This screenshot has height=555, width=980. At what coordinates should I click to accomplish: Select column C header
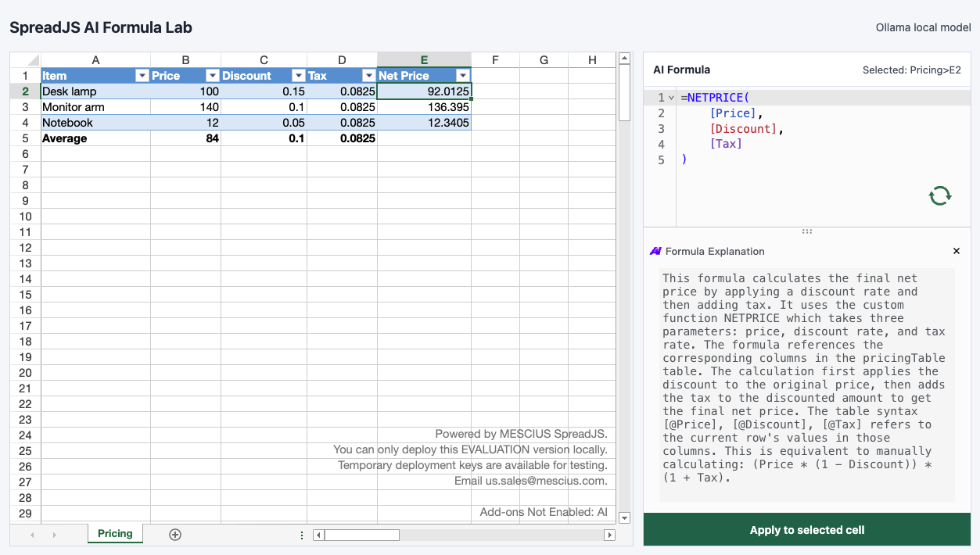point(264,60)
